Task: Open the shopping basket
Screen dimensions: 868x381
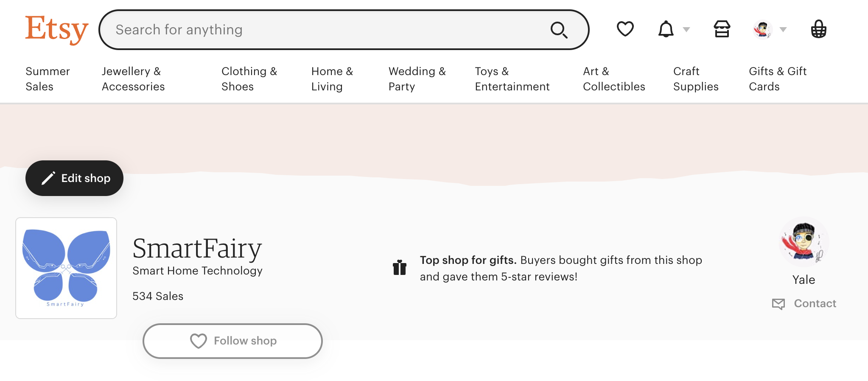Action: pyautogui.click(x=818, y=29)
